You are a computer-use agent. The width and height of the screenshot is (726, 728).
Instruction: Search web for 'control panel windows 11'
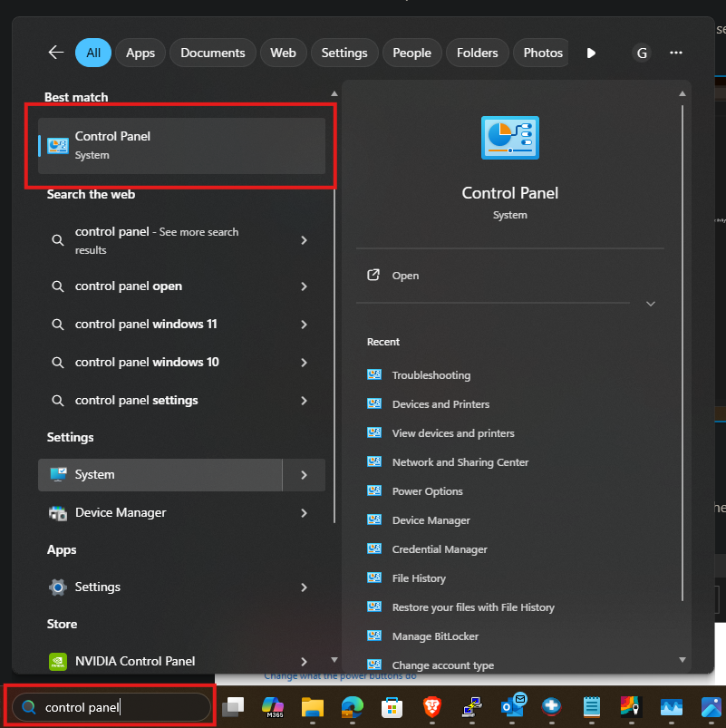click(x=146, y=324)
